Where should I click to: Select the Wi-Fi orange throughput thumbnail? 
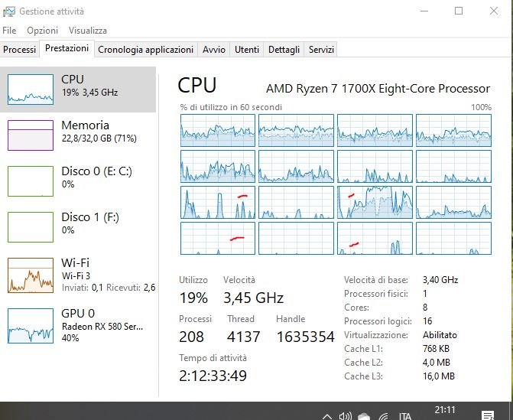point(31,275)
